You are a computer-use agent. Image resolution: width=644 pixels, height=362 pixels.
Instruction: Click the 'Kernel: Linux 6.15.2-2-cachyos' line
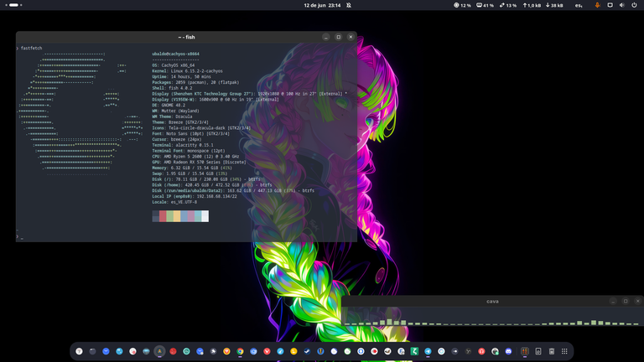[187, 71]
